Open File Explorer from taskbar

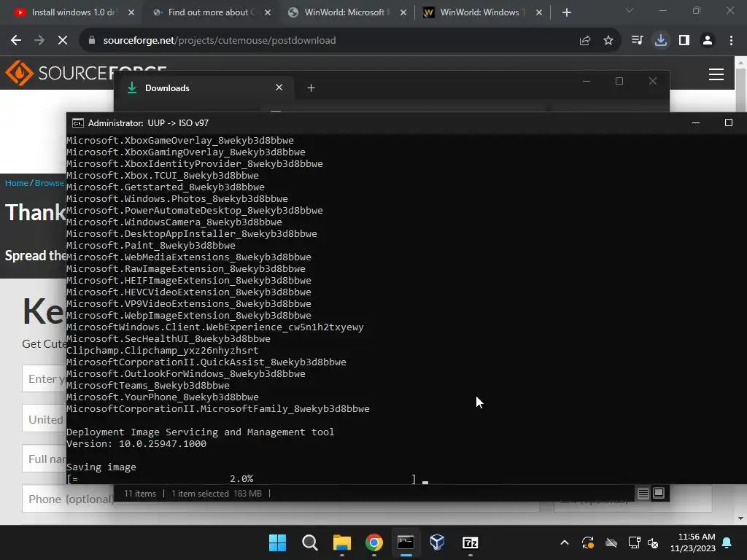pyautogui.click(x=341, y=542)
